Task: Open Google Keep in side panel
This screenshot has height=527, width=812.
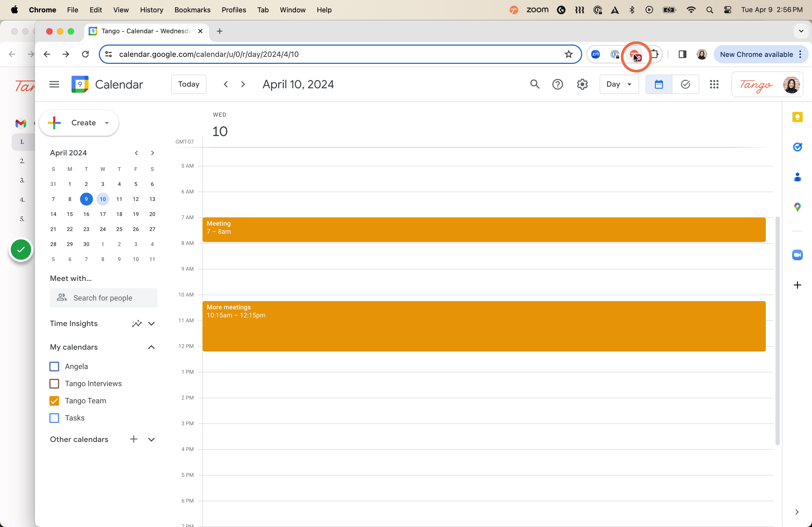Action: pos(797,117)
